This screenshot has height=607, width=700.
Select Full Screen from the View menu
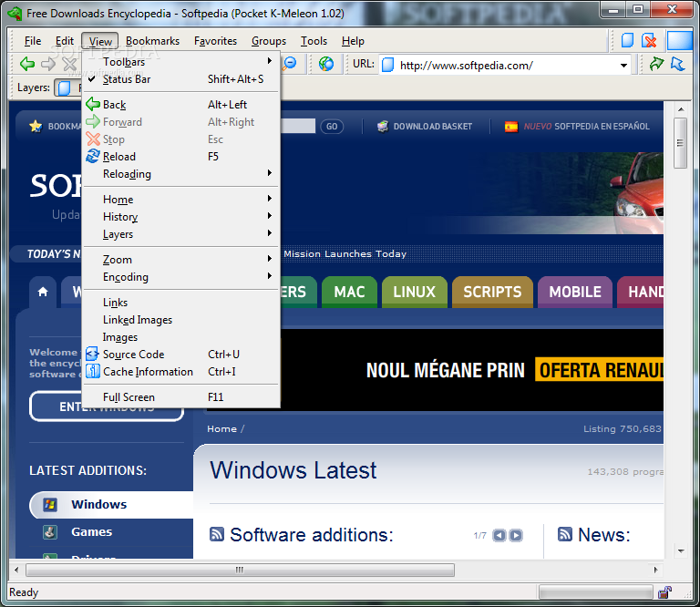click(x=180, y=396)
